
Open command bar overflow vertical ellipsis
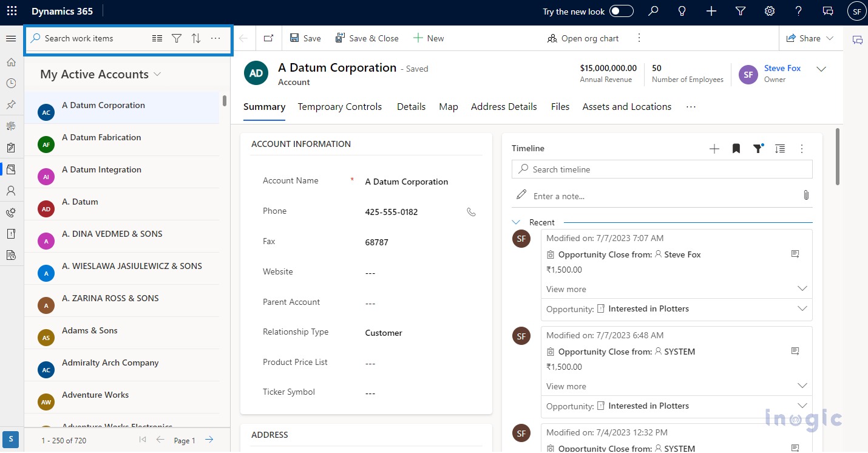[639, 38]
